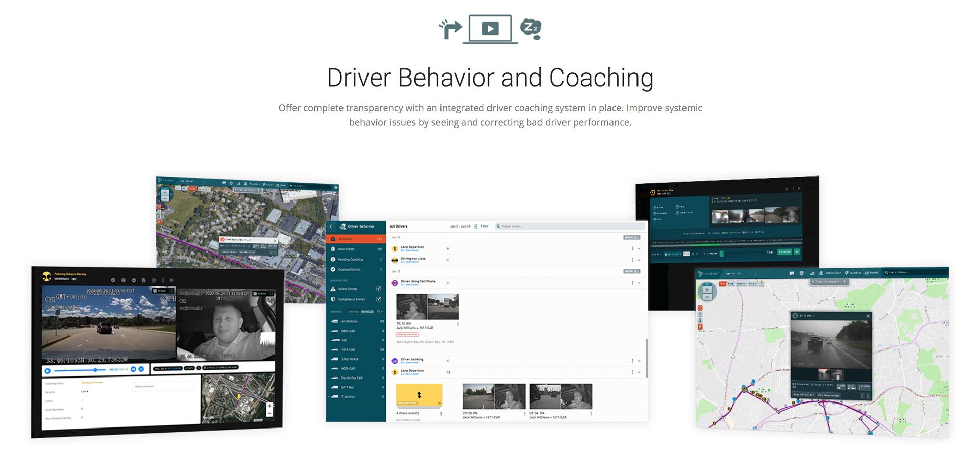Image resolution: width=980 pixels, height=453 pixels.
Task: Click the back arrow in Driver Behavior header
Action: pos(331,226)
